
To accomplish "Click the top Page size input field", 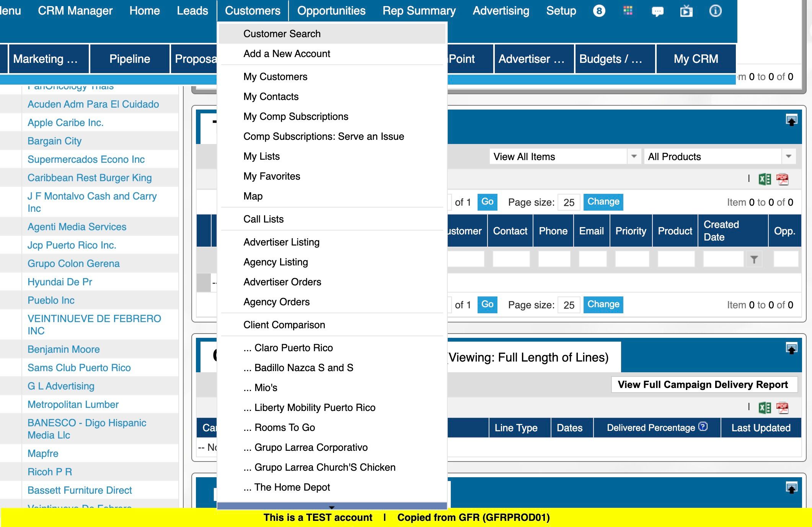I will [569, 202].
